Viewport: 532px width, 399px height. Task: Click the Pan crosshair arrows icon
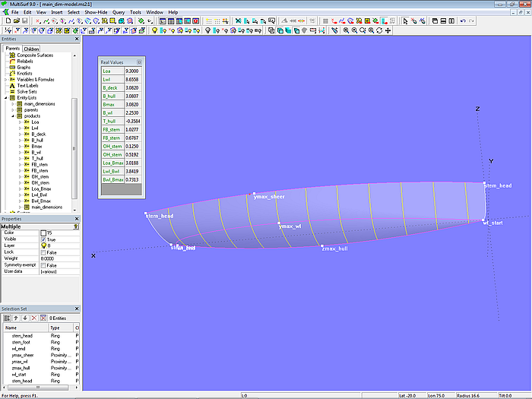click(388, 31)
